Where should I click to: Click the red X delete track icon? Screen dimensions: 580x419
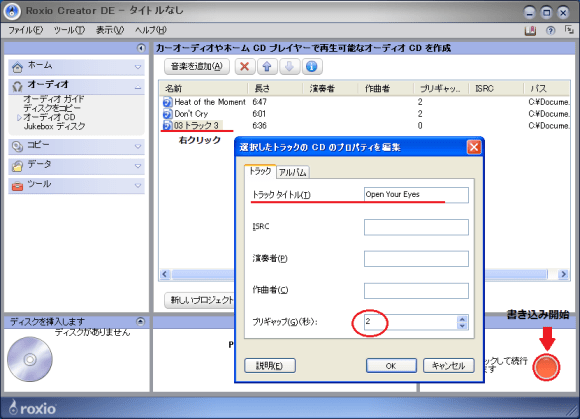(245, 67)
